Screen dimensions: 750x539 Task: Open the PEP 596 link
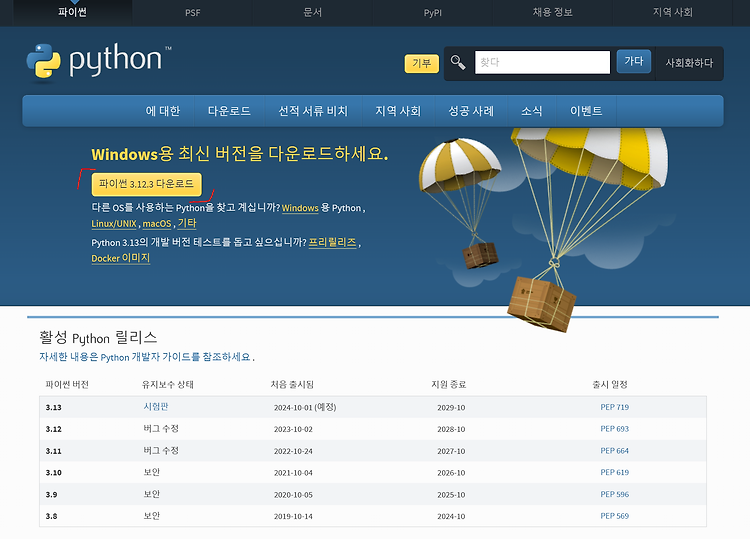(x=615, y=494)
